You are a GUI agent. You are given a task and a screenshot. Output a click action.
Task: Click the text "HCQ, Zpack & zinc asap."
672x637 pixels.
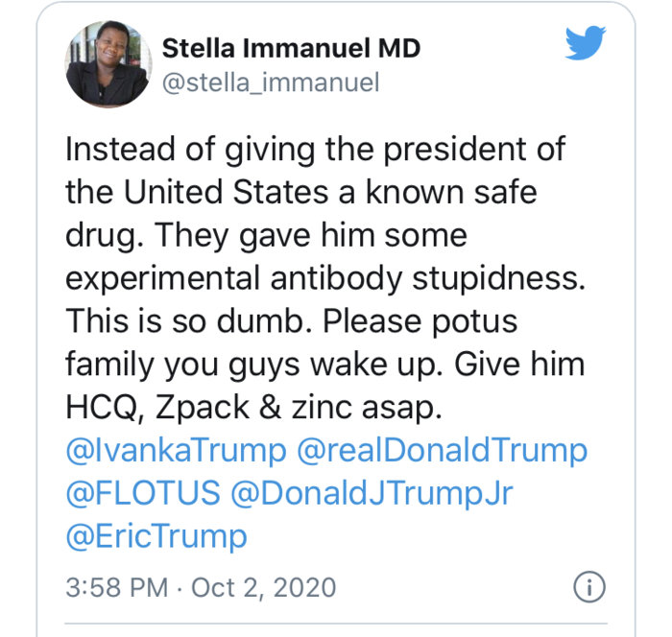[x=253, y=407]
